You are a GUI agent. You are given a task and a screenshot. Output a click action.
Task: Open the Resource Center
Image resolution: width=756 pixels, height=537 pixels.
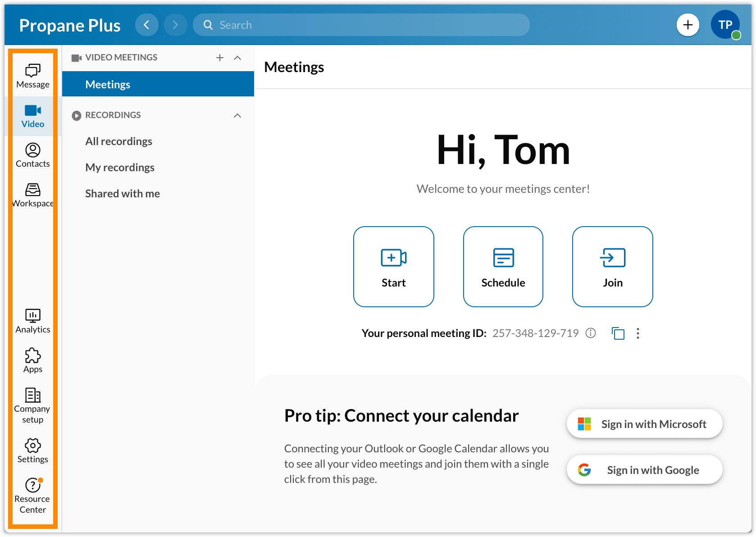[32, 494]
